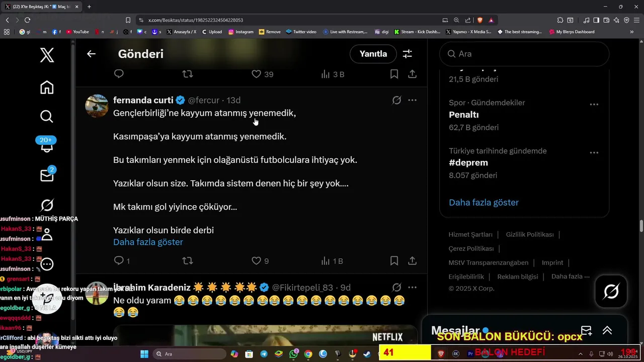Open Messages envelope icon in sidebar
This screenshot has width=644, height=362.
(47, 174)
